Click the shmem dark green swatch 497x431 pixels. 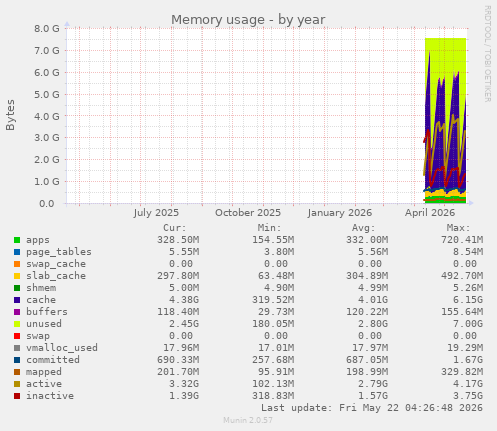(x=17, y=288)
